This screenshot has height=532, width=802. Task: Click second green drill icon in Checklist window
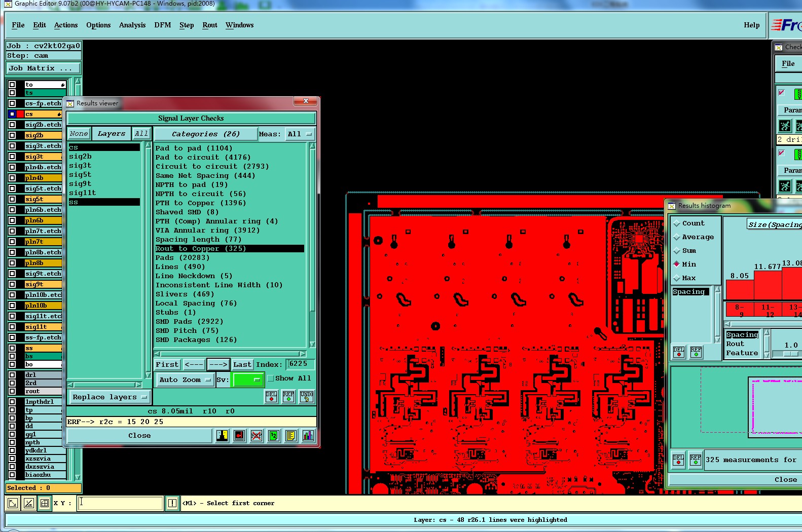pos(798,154)
